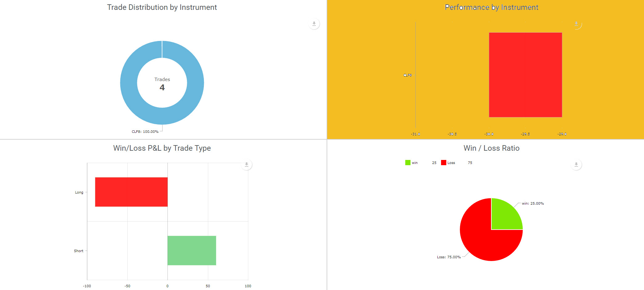Select the red Long P&L bar
This screenshot has width=644, height=290.
131,192
